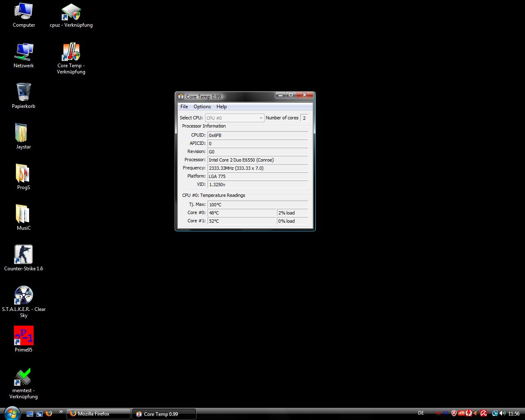
Task: Switch to Mozilla Firefox taskbar button
Action: tap(98, 414)
